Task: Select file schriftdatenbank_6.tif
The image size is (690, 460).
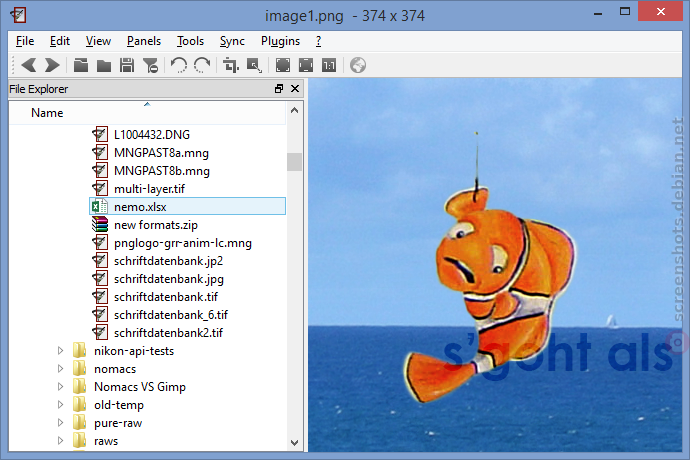Action: tap(171, 315)
